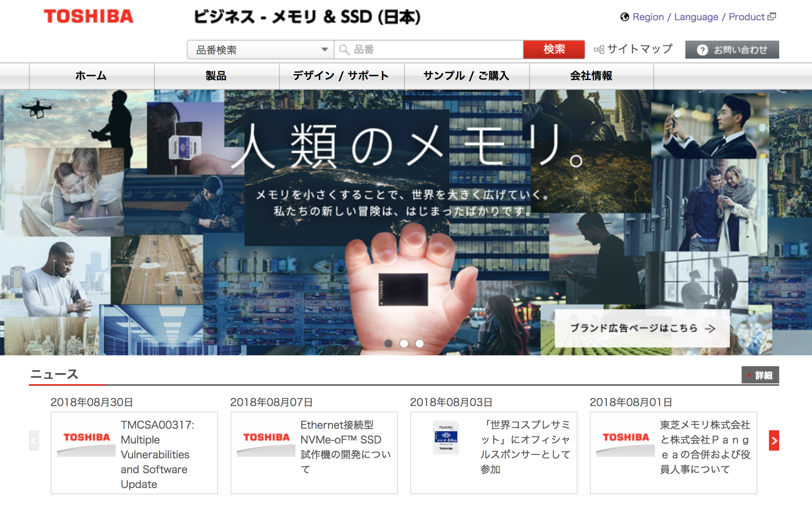This screenshot has width=812, height=506.
Task: Open the デザイン / サポート menu
Action: tap(341, 76)
